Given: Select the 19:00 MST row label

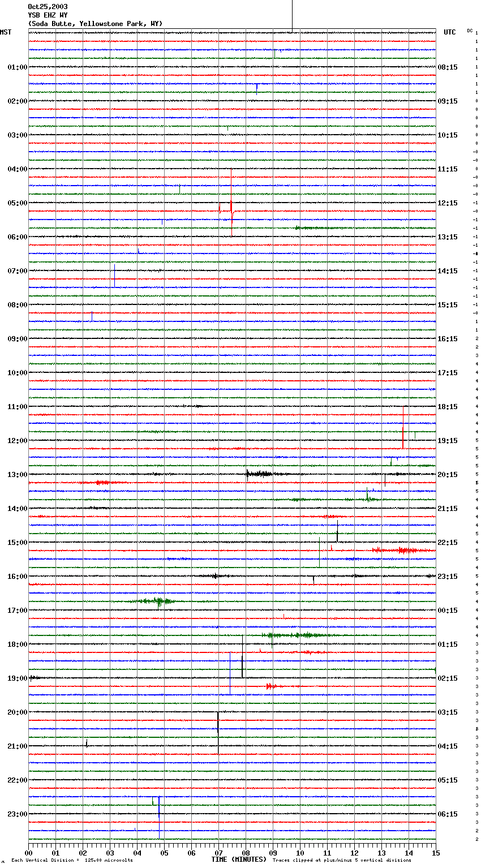Looking at the screenshot, I should [18, 678].
